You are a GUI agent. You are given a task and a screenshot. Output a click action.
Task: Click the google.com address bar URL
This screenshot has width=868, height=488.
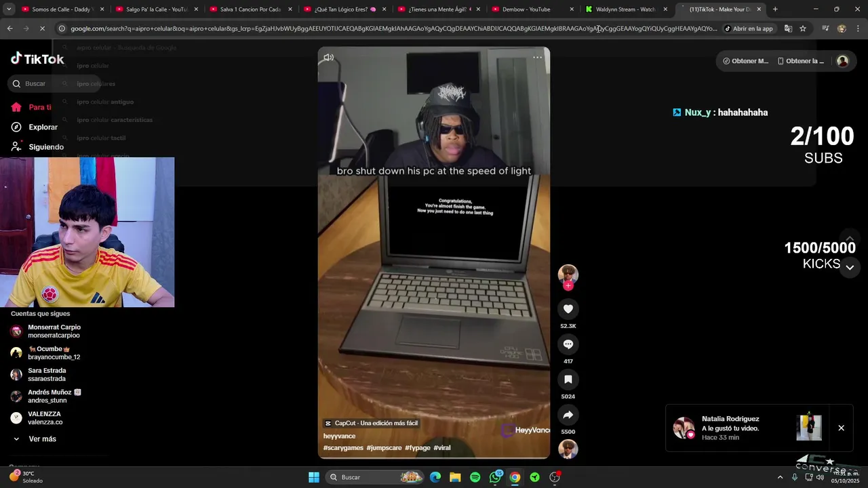coord(393,28)
